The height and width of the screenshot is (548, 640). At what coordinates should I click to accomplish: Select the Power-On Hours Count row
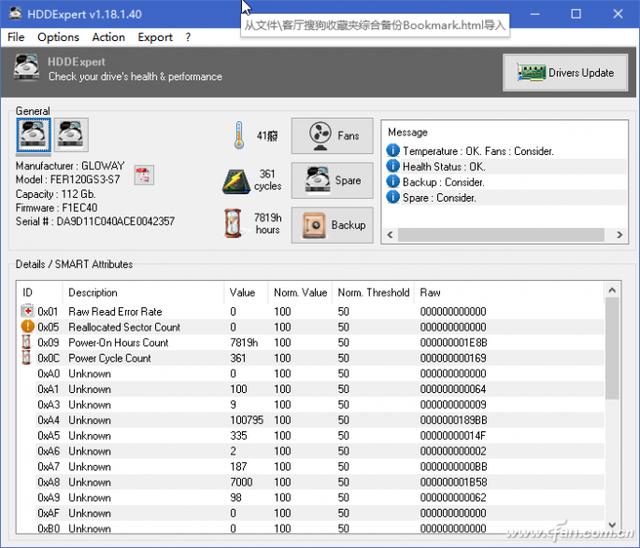[x=310, y=343]
